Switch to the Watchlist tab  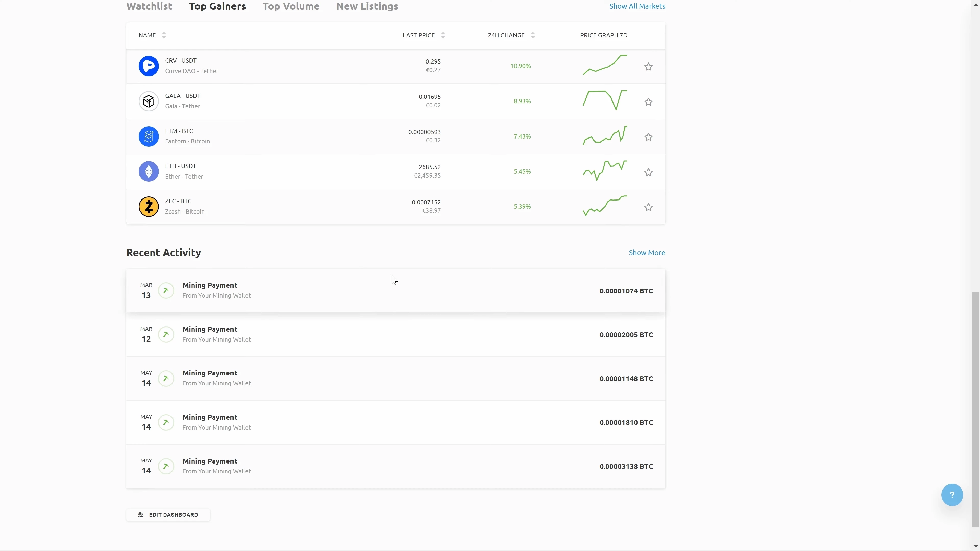tap(149, 6)
